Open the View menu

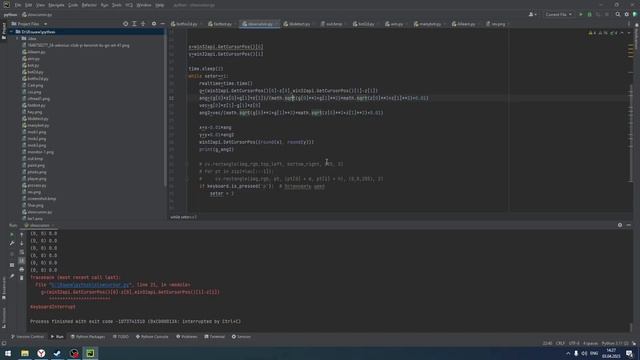[x=40, y=5]
